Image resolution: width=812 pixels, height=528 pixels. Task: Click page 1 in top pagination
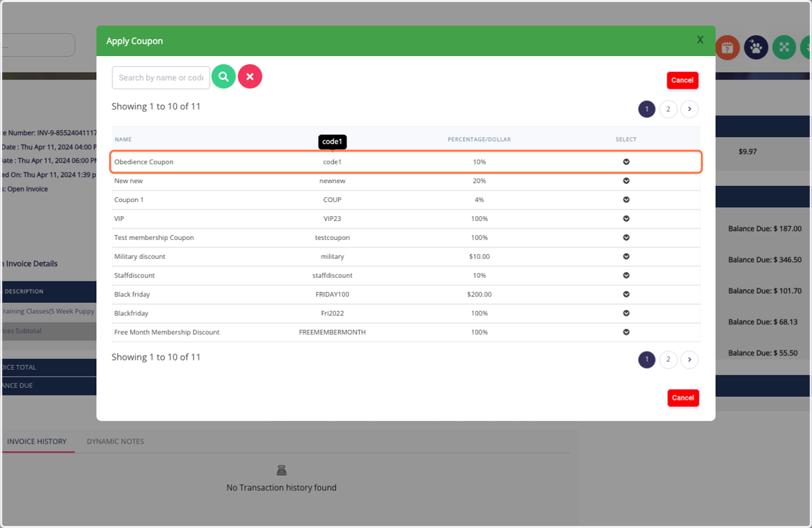click(647, 109)
